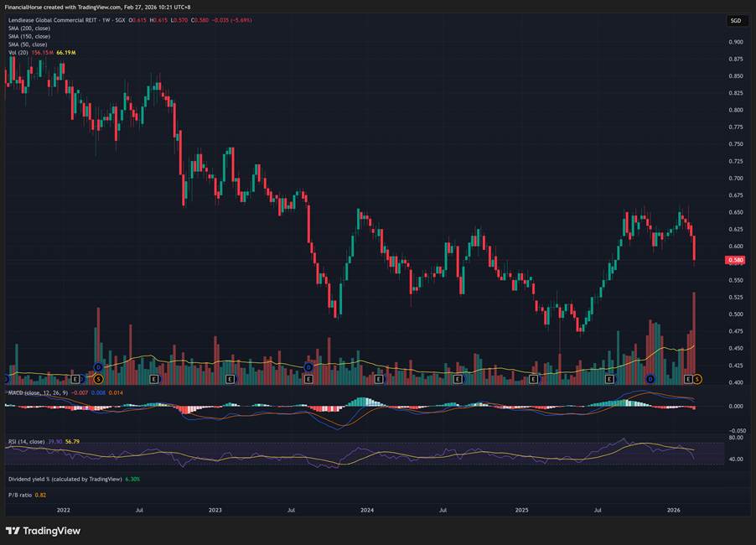Click the orange S marker at far right
This screenshot has height=545, width=756.
point(696,380)
